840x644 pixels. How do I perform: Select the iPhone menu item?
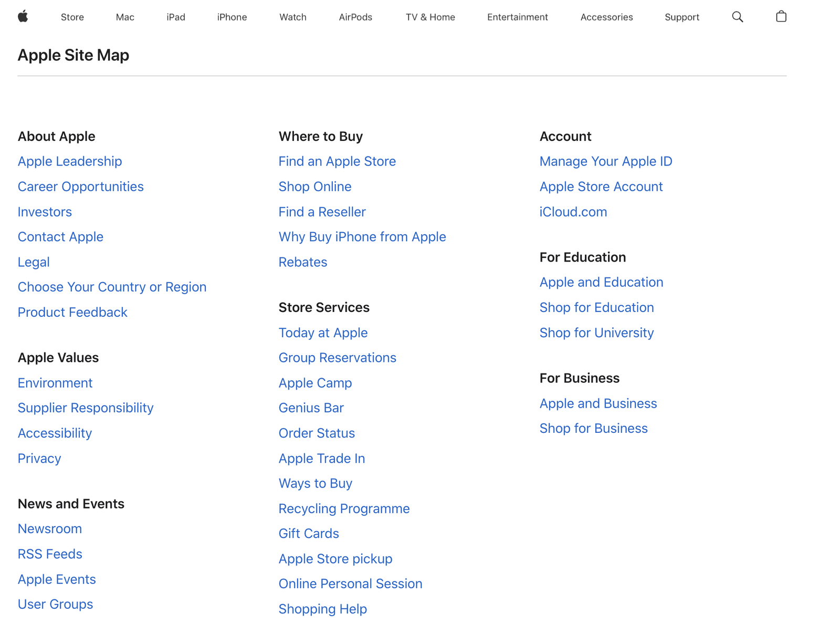click(x=232, y=17)
